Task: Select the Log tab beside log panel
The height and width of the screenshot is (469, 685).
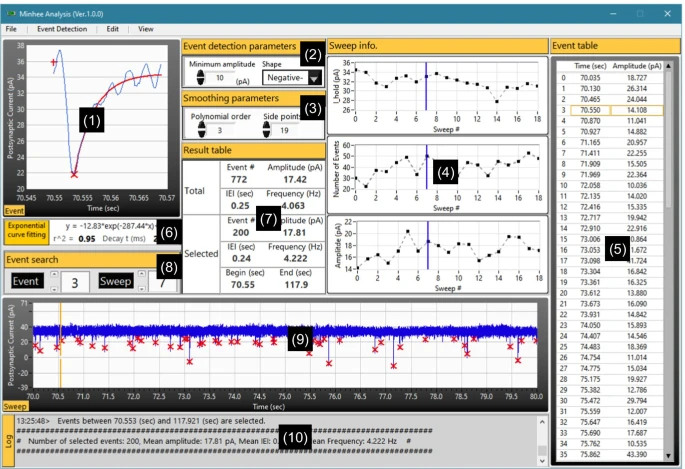Action: click(x=9, y=441)
